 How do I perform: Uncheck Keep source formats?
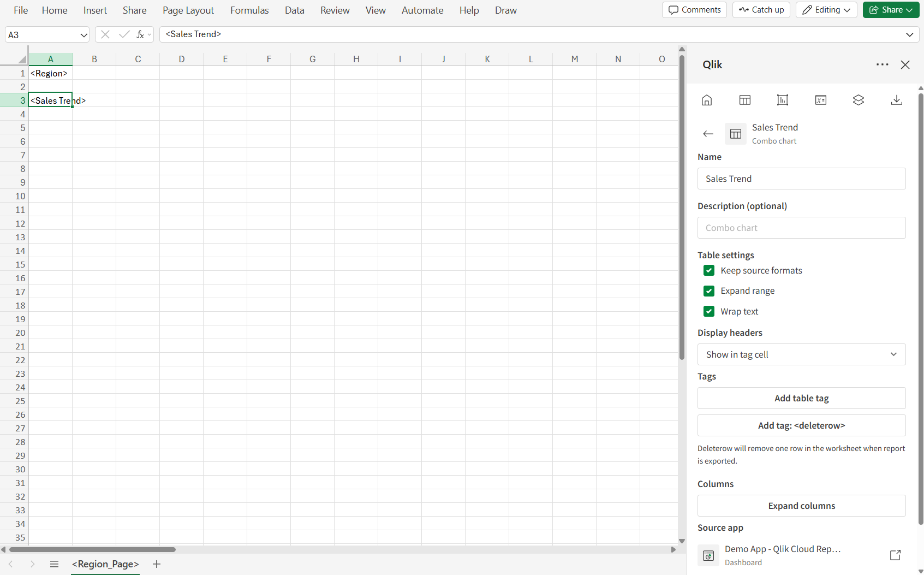click(x=709, y=270)
